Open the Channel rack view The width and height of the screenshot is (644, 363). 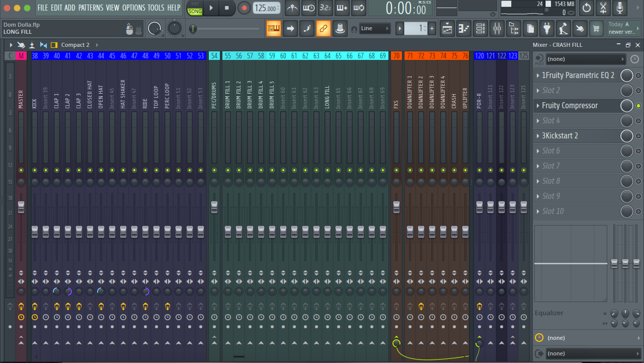tap(480, 29)
